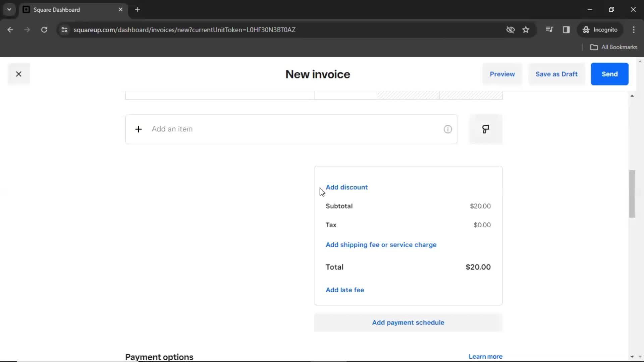Click the Add late fee link
The height and width of the screenshot is (362, 644).
(x=344, y=290)
